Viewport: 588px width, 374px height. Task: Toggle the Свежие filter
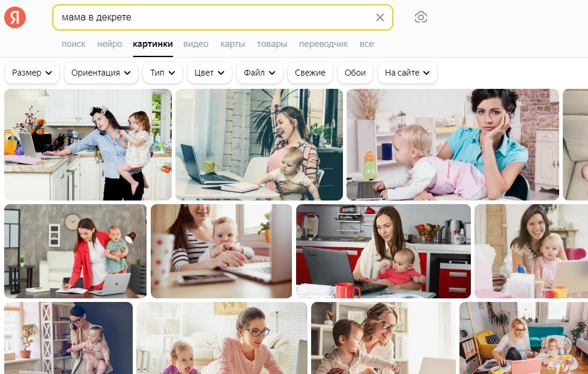coord(310,73)
